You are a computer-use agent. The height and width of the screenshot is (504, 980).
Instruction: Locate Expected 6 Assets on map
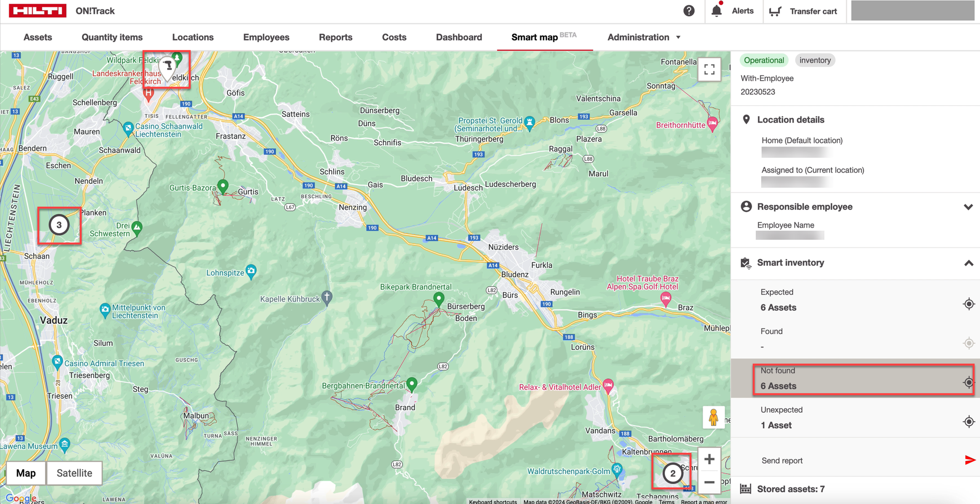969,304
